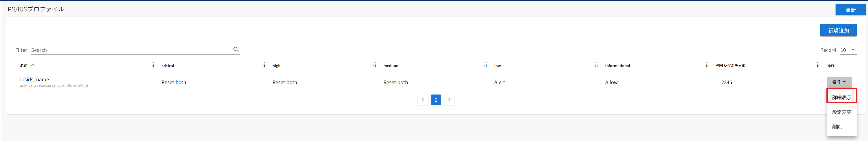Collapse the 操作 dropdown for ipsids_name

coord(839,82)
